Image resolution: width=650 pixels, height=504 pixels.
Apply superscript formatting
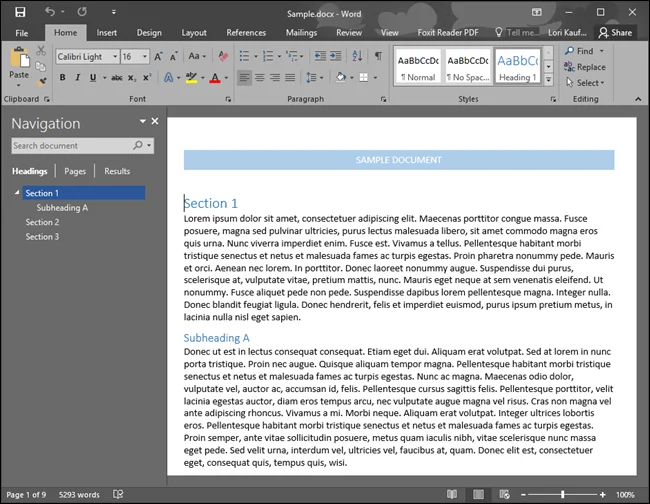[x=147, y=78]
